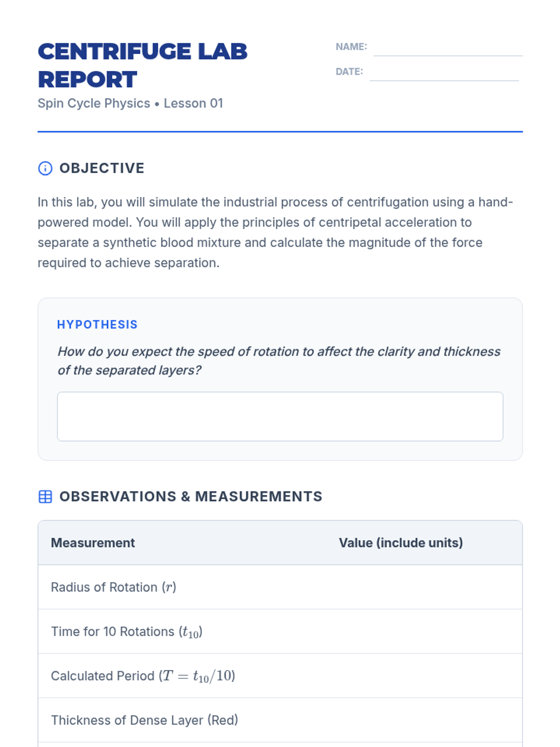560x747 pixels.
Task: Click the Radius of Rotation row label
Action: pos(113,587)
